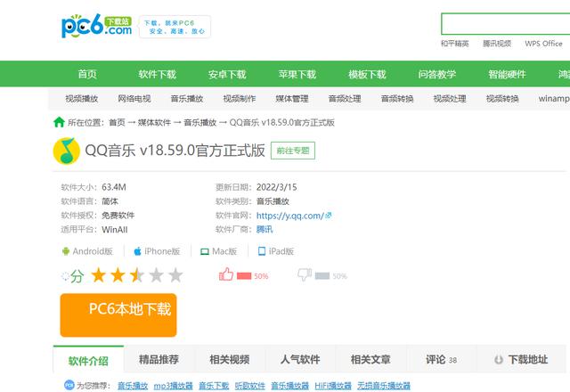Switch to the 软件介绍 tab
570x392 pixels.
88,360
